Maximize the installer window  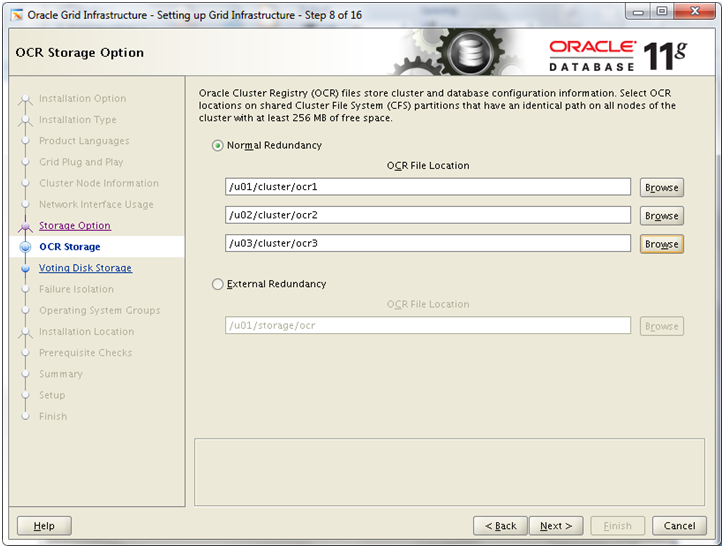[x=662, y=12]
